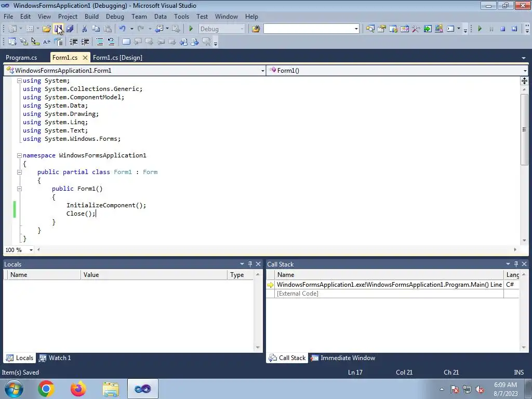Click the editor split-window handle above scrollbar

tap(524, 81)
